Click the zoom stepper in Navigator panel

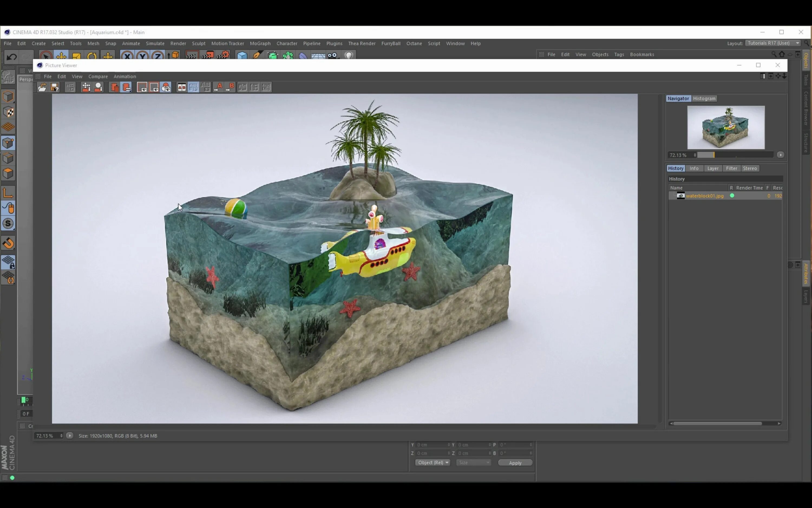pyautogui.click(x=695, y=155)
